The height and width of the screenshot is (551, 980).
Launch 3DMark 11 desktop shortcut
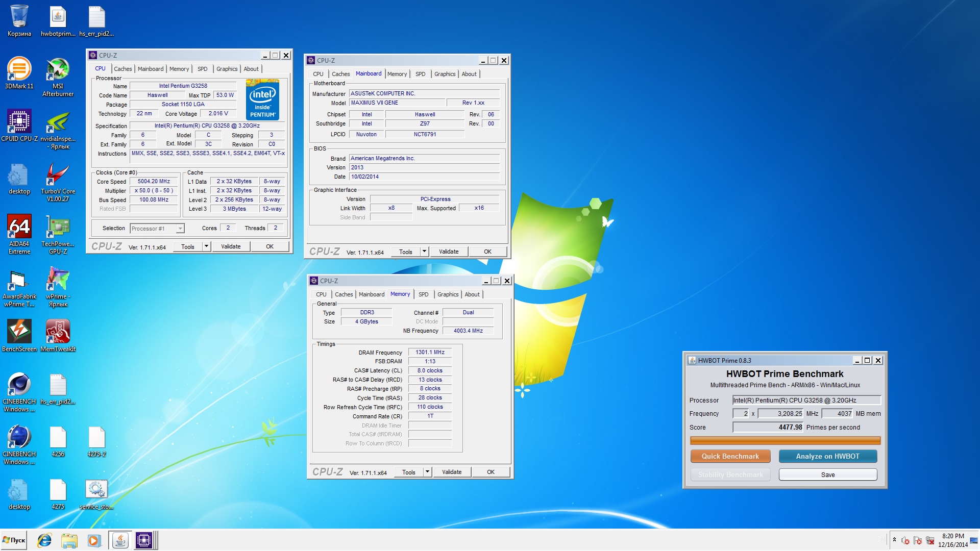point(19,73)
